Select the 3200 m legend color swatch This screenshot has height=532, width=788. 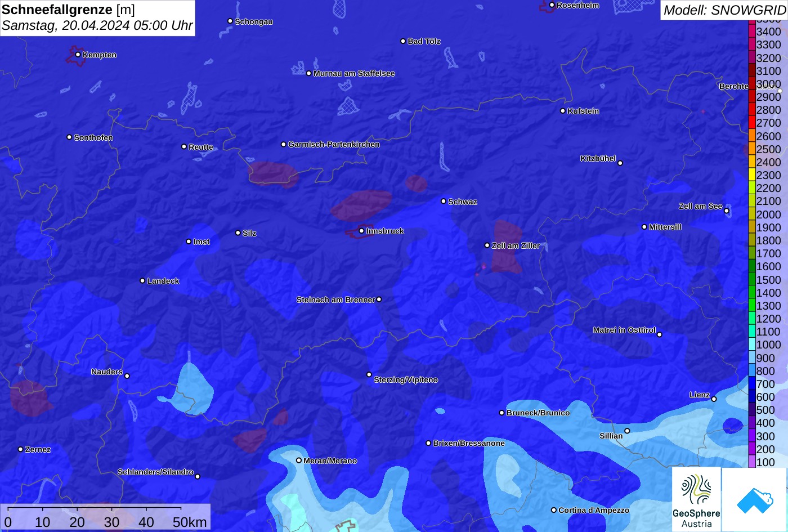point(751,57)
